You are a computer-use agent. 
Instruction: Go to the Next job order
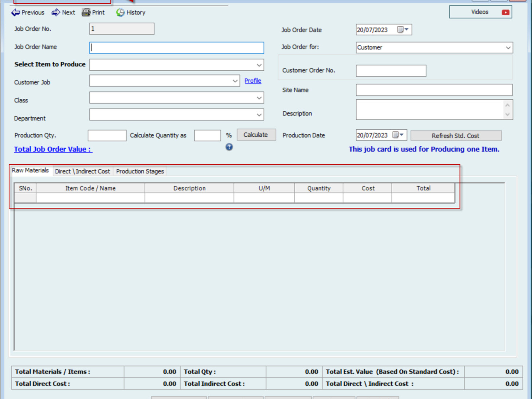(x=63, y=12)
